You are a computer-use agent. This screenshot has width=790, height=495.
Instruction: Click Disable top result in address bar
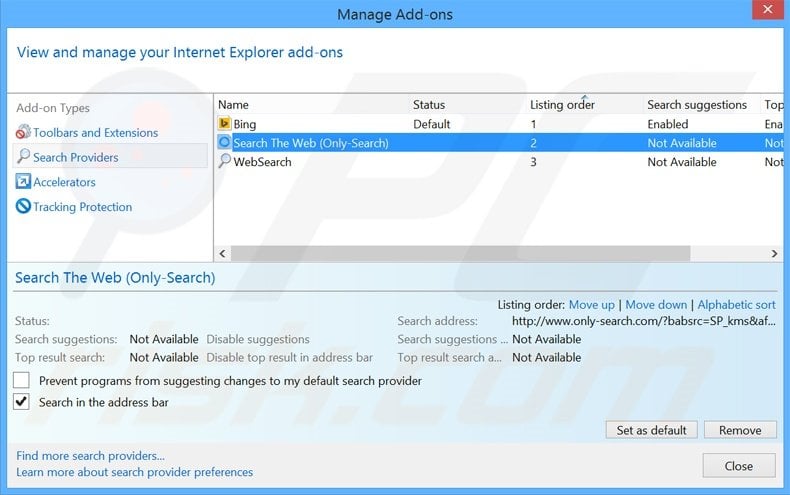290,357
